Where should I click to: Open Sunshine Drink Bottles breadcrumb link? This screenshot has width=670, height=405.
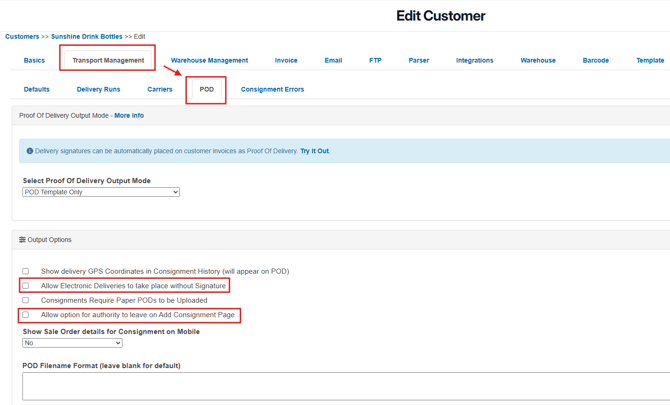tap(86, 36)
